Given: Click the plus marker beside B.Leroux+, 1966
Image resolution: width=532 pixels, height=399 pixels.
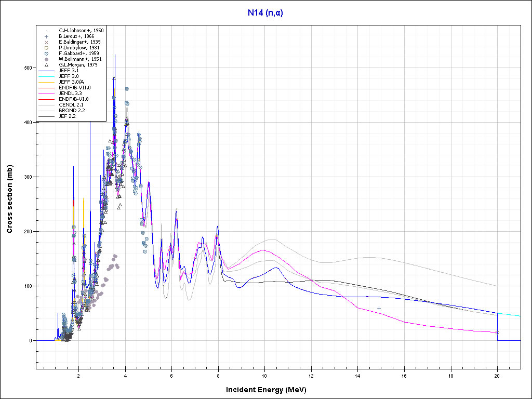Looking at the screenshot, I should pos(46,36).
